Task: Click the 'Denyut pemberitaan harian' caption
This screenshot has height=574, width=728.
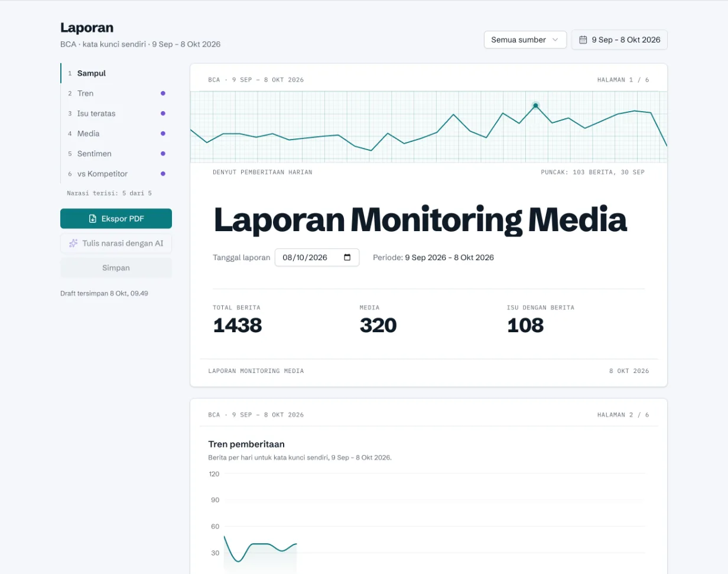Action: click(262, 172)
